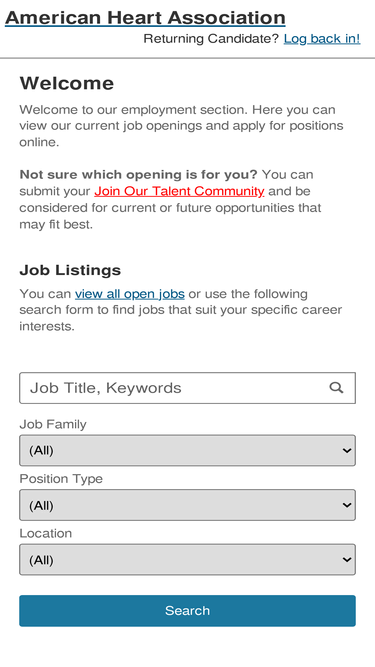Expand the Position Type (All) select box

tap(188, 505)
